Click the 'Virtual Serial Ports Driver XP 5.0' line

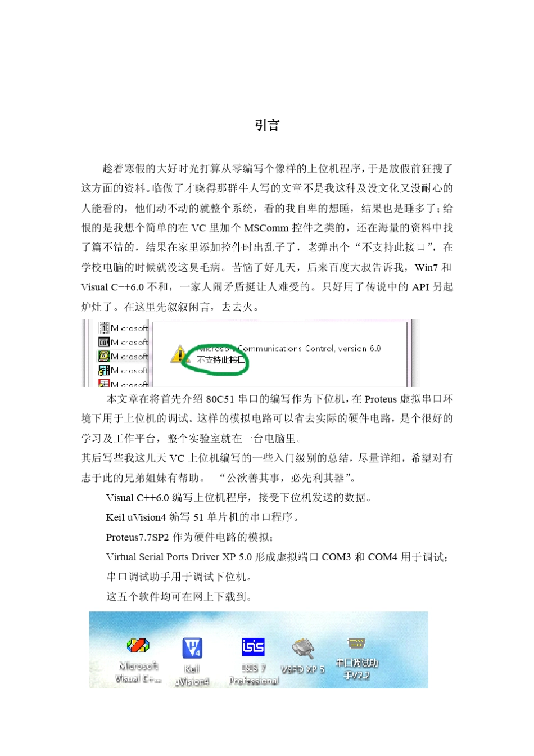(x=277, y=557)
